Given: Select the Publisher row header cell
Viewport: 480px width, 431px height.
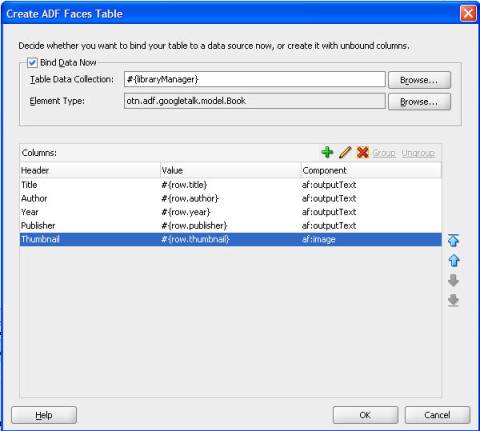Looking at the screenshot, I should (x=90, y=226).
